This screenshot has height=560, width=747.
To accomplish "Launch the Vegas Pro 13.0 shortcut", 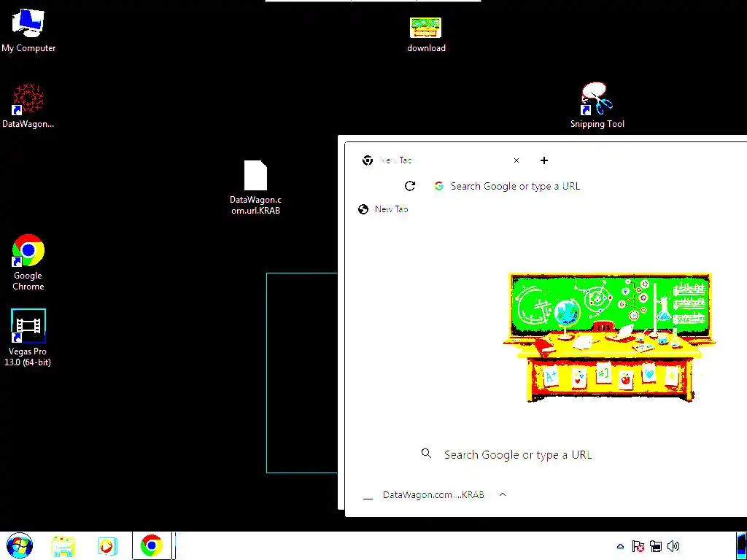I will coord(28,338).
